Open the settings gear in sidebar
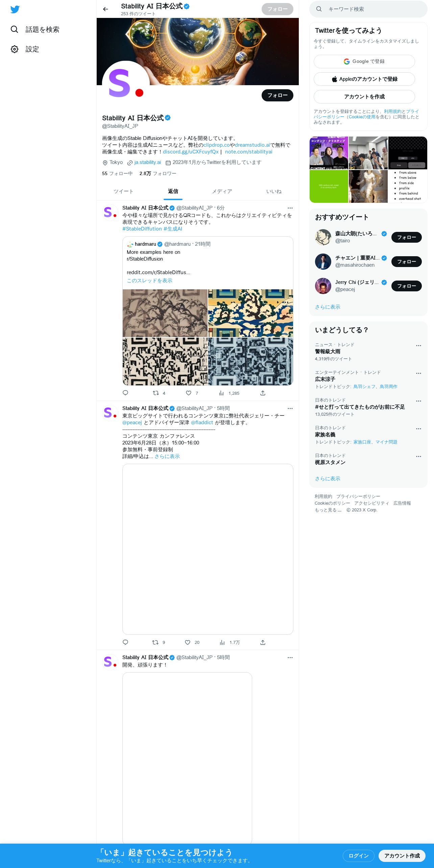 [x=14, y=49]
